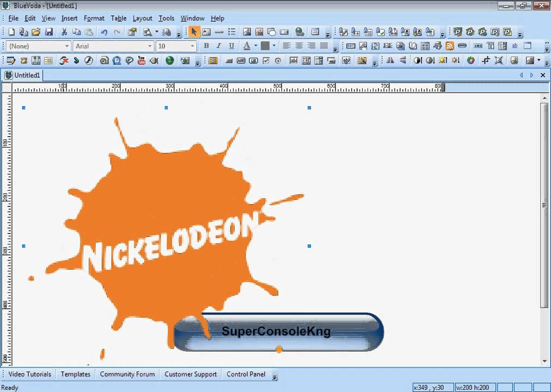551x392 pixels.
Task: Open the Layout menu
Action: coord(142,19)
